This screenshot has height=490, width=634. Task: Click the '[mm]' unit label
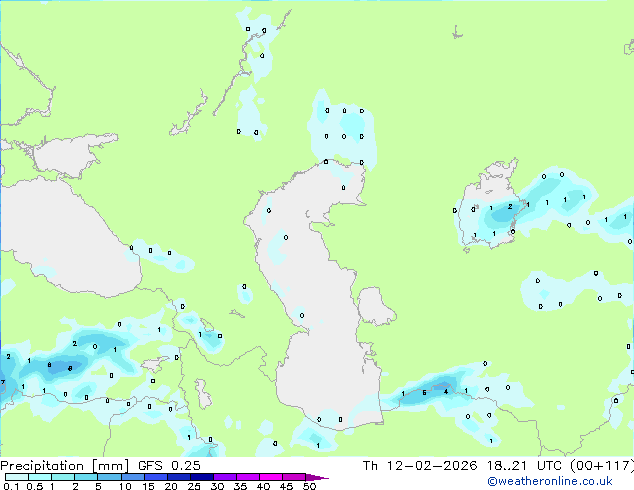coord(110,466)
